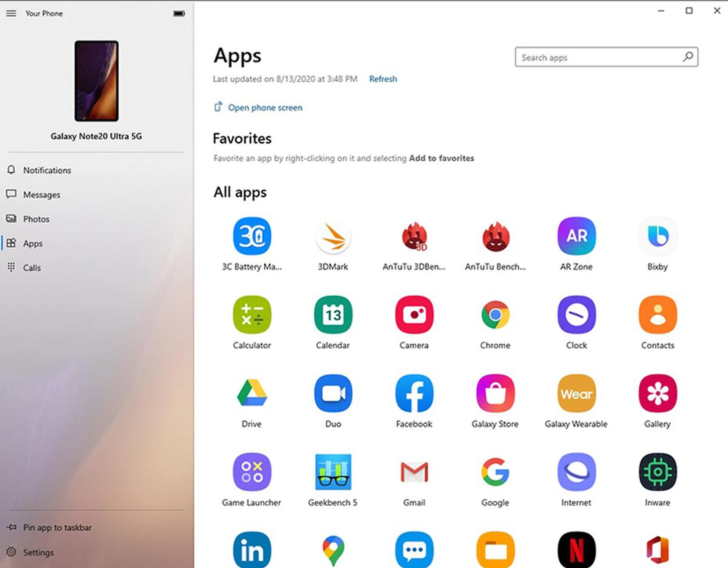The height and width of the screenshot is (568, 728).
Task: Open the Netflix app icon
Action: click(x=576, y=549)
